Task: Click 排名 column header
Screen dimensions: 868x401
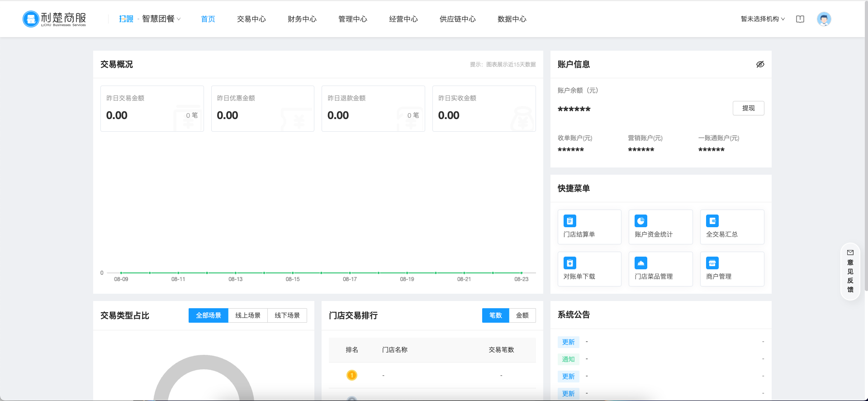Action: (352, 350)
